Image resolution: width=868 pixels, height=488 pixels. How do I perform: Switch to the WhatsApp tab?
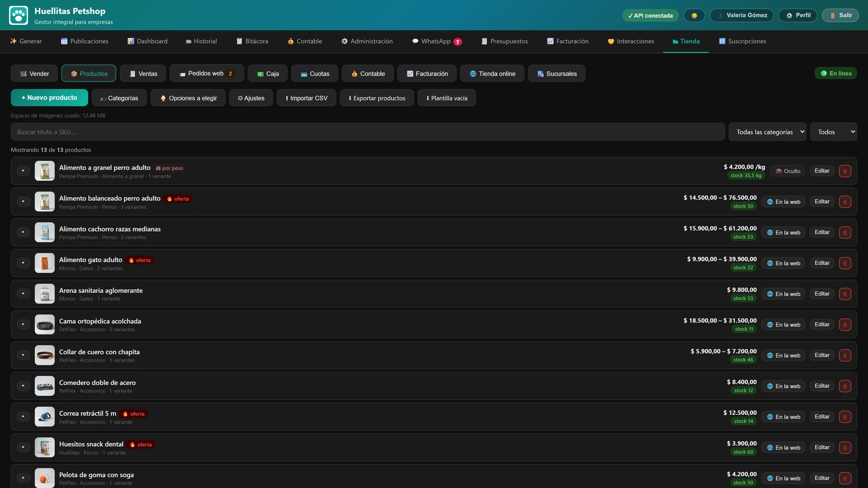437,41
